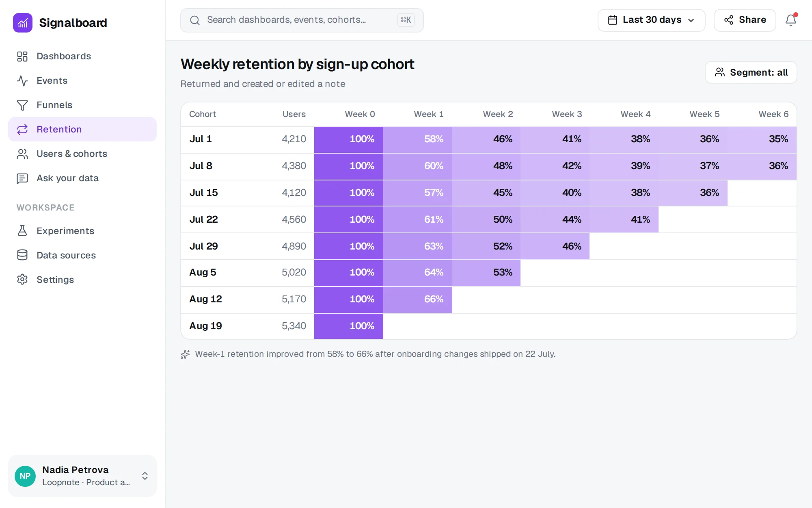This screenshot has width=812, height=508.
Task: Click the Events pulse icon
Action: coord(22,80)
